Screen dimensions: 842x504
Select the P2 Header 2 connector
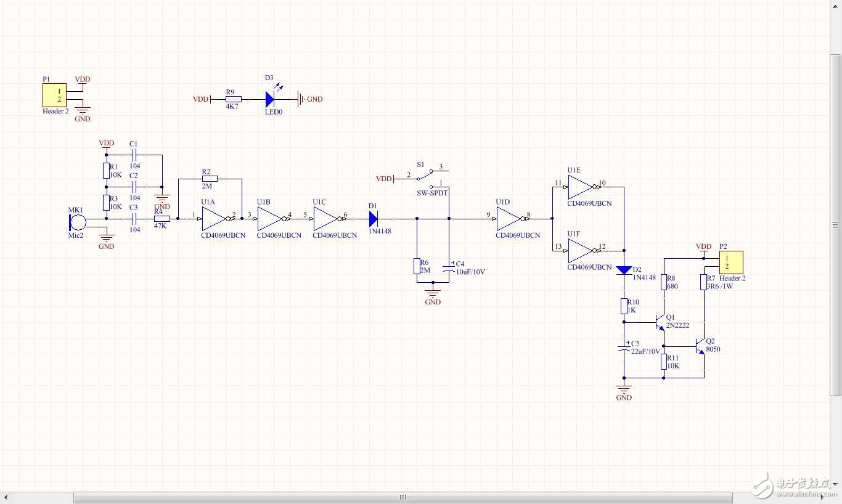731,262
